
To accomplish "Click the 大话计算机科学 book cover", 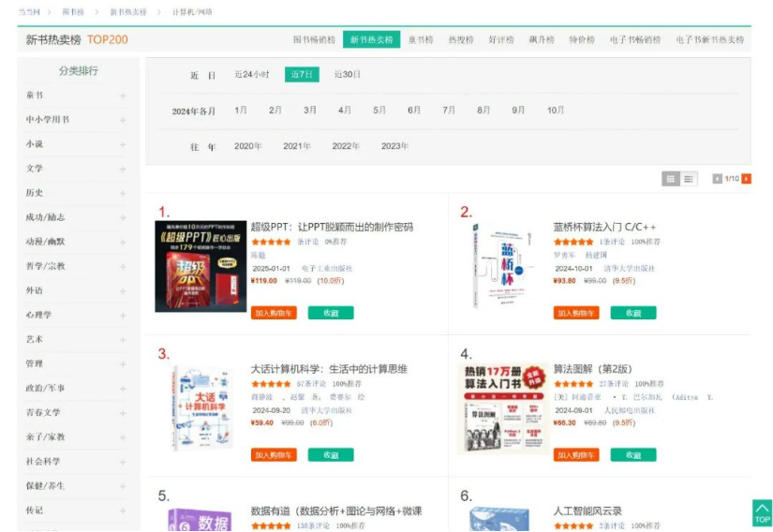I will (x=202, y=407).
